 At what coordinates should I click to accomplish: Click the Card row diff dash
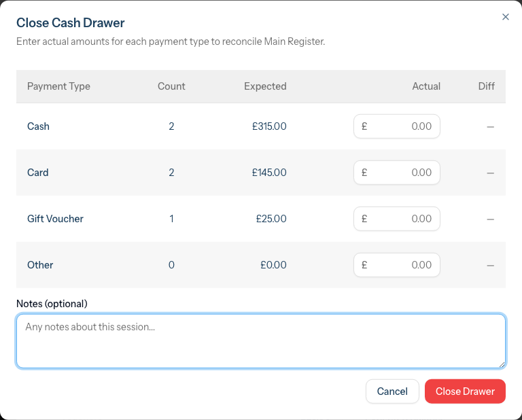490,173
